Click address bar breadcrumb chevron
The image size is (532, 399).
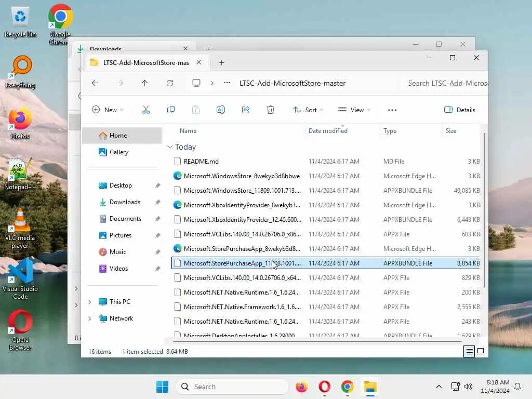pyautogui.click(x=212, y=83)
